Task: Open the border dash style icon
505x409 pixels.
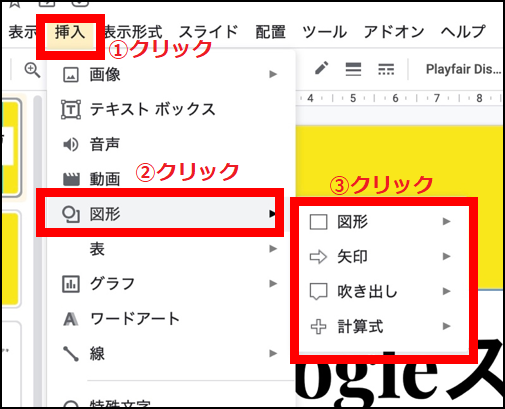Action: point(386,69)
